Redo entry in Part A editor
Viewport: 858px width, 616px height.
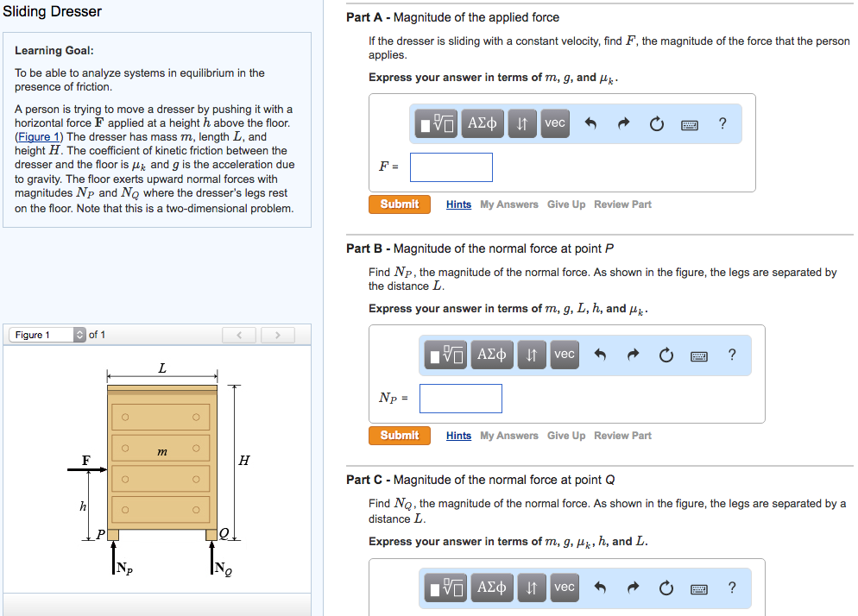[624, 123]
